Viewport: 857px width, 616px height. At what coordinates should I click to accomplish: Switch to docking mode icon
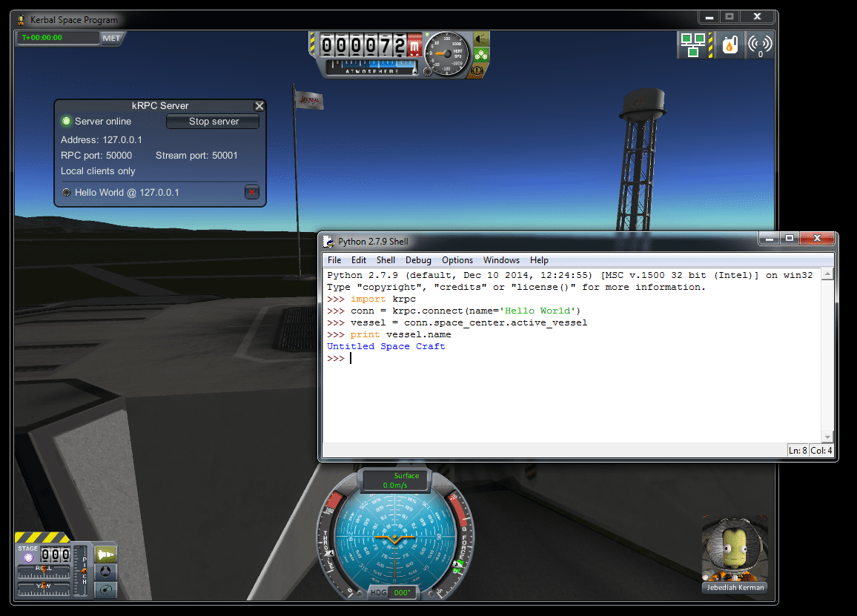coord(106,572)
